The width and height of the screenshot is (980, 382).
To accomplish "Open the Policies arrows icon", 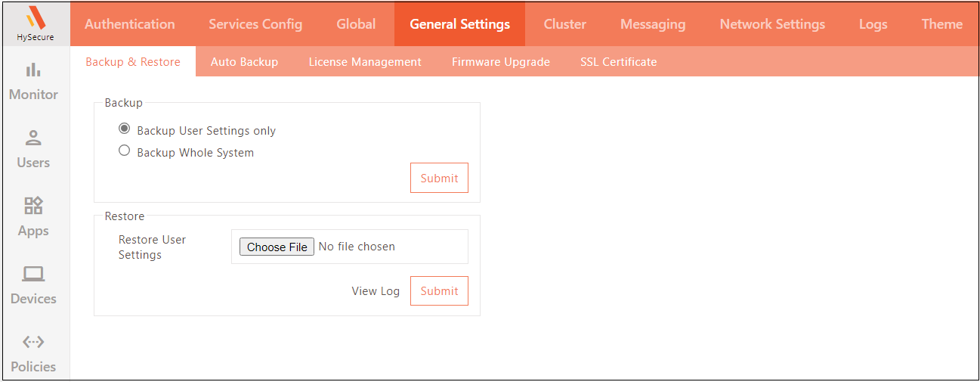I will coord(33,342).
